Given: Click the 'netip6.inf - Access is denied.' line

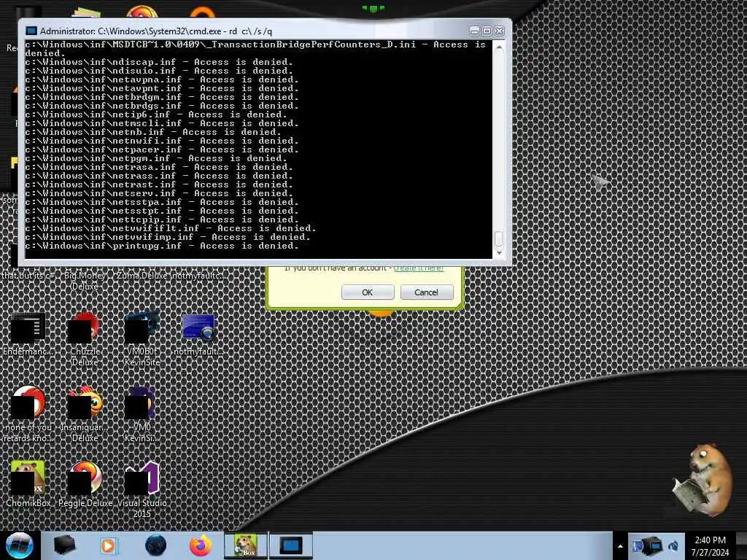Looking at the screenshot, I should click(x=156, y=114).
